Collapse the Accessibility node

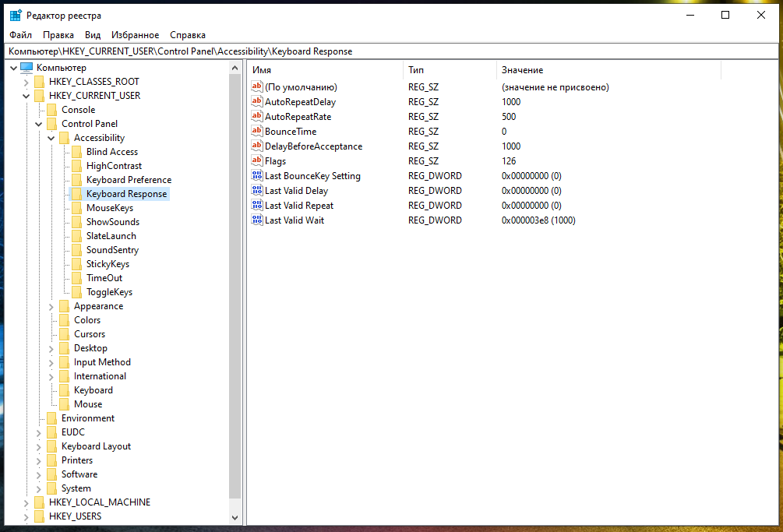click(51, 138)
